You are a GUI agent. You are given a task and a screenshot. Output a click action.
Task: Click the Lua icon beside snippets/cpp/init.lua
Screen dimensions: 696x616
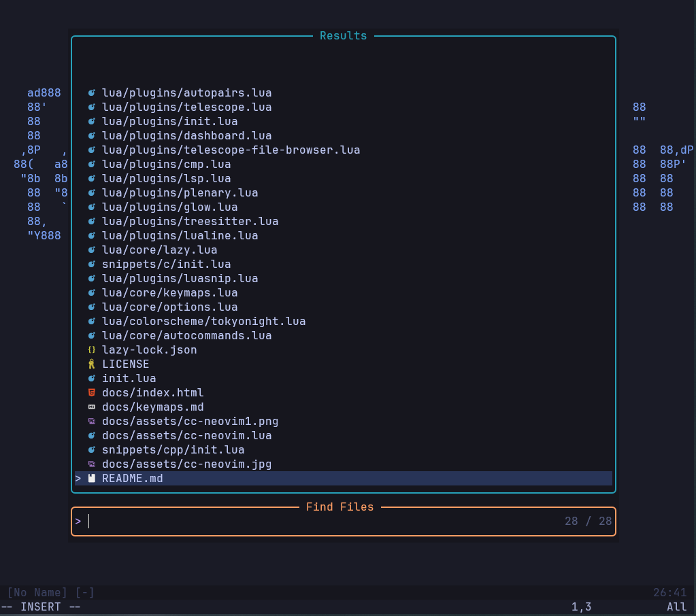click(92, 450)
